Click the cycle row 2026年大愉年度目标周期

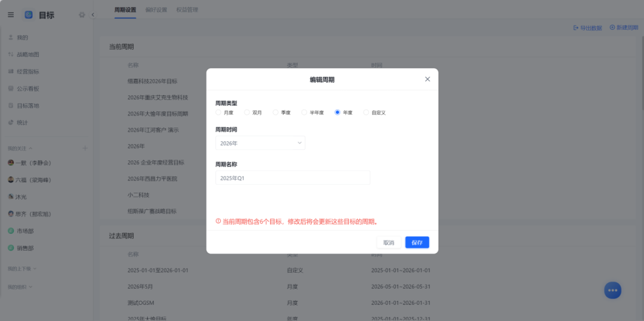click(157, 113)
